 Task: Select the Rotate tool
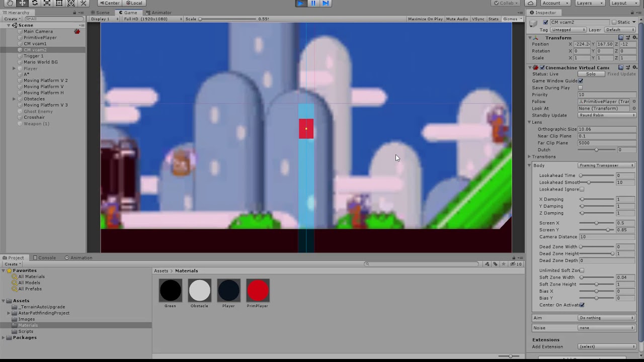(35, 3)
